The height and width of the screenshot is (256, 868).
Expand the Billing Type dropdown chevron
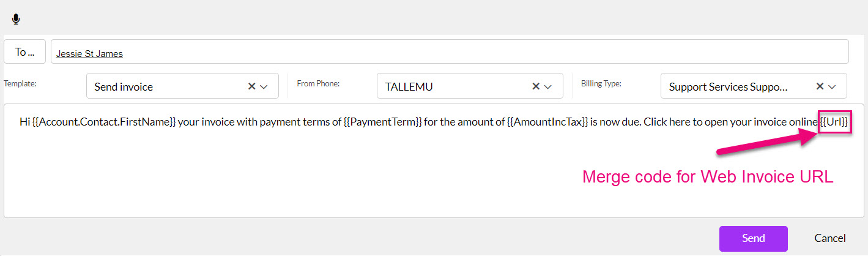(x=833, y=87)
